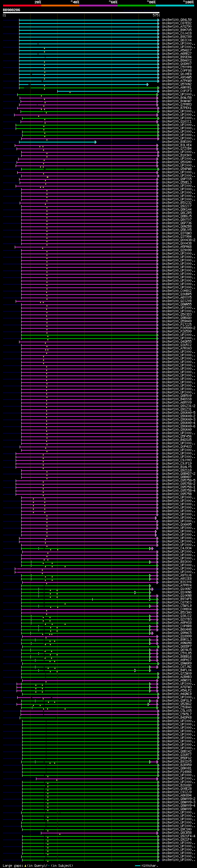Select the query sequence ID BB908286
The image size is (197, 868).
coord(11,10)
